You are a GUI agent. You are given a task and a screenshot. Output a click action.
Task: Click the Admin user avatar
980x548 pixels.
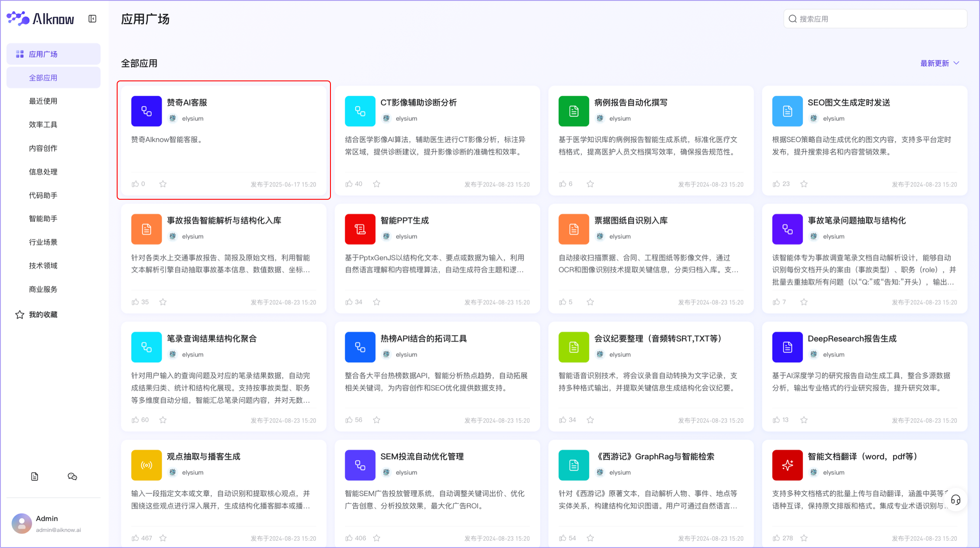[21, 524]
